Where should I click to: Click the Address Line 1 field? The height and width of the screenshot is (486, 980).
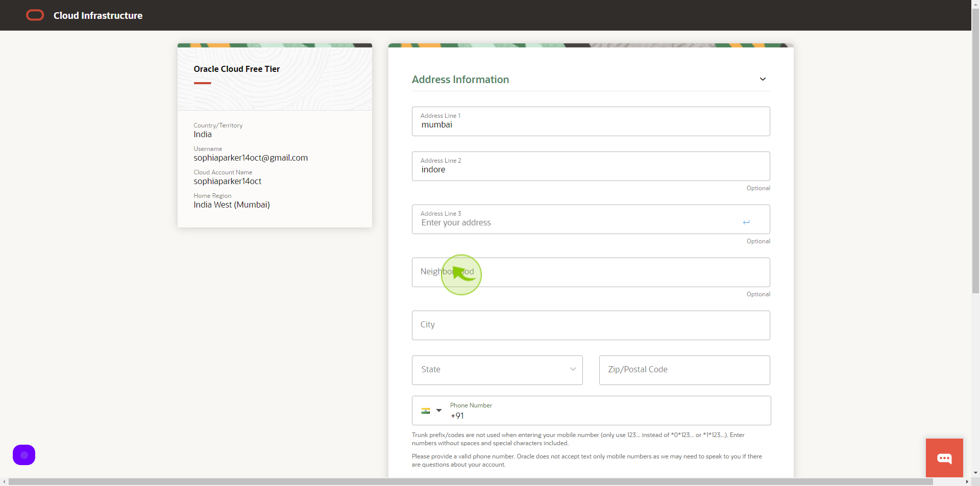click(x=591, y=121)
